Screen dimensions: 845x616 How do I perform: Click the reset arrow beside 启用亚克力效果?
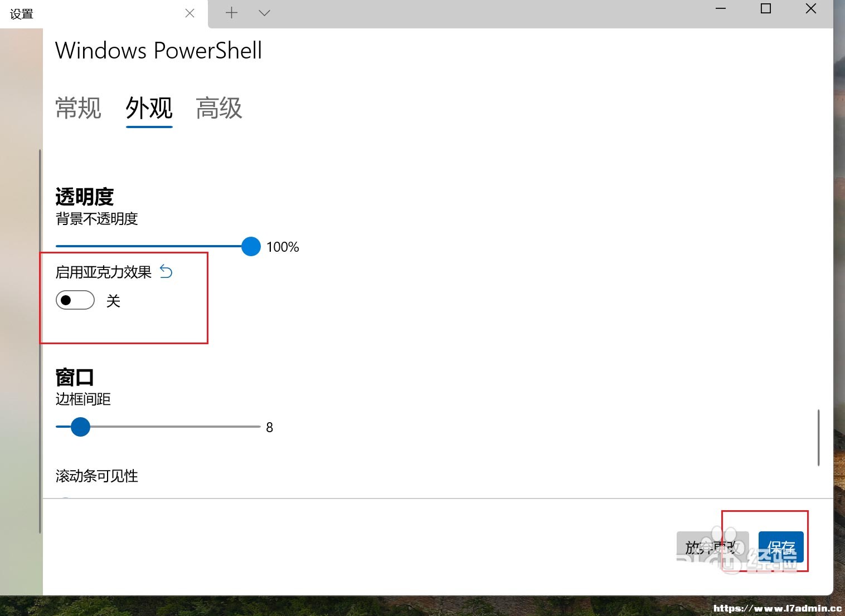click(x=166, y=271)
